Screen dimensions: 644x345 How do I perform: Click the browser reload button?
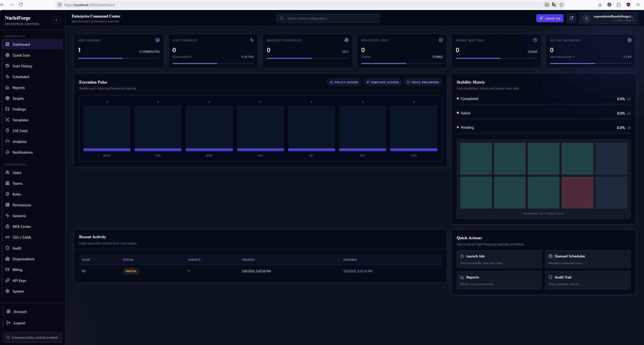[x=21, y=5]
